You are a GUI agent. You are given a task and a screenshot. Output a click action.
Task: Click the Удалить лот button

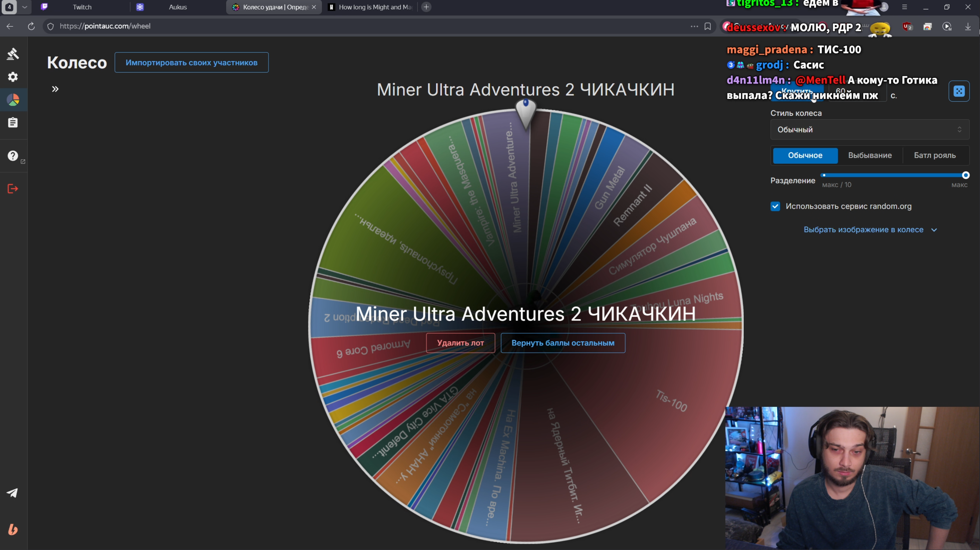pos(460,343)
